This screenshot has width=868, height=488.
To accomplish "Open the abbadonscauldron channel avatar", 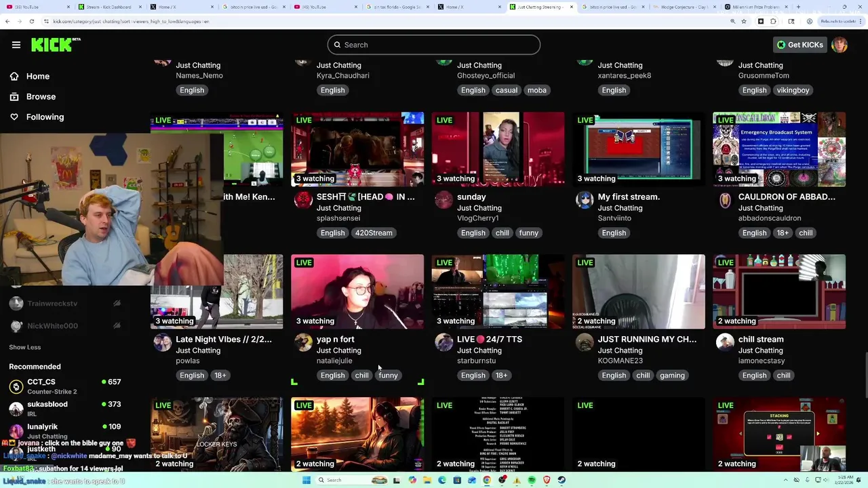I will coord(725,199).
